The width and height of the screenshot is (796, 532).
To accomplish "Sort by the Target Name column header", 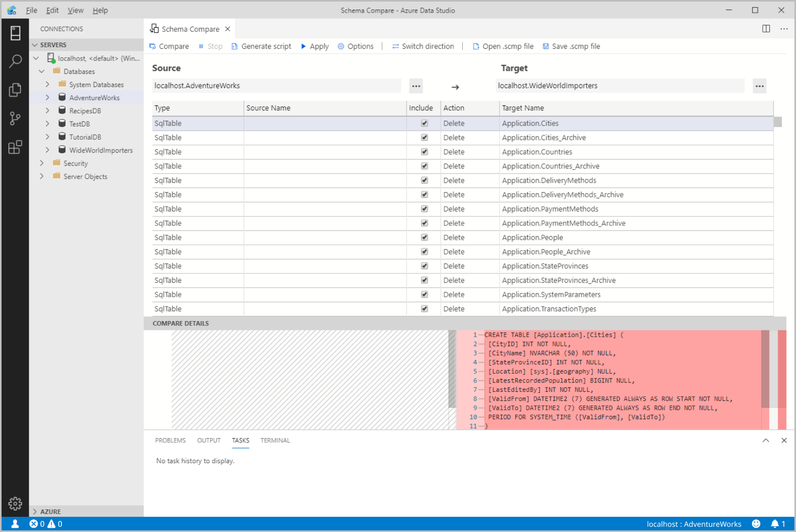I will tap(636, 108).
